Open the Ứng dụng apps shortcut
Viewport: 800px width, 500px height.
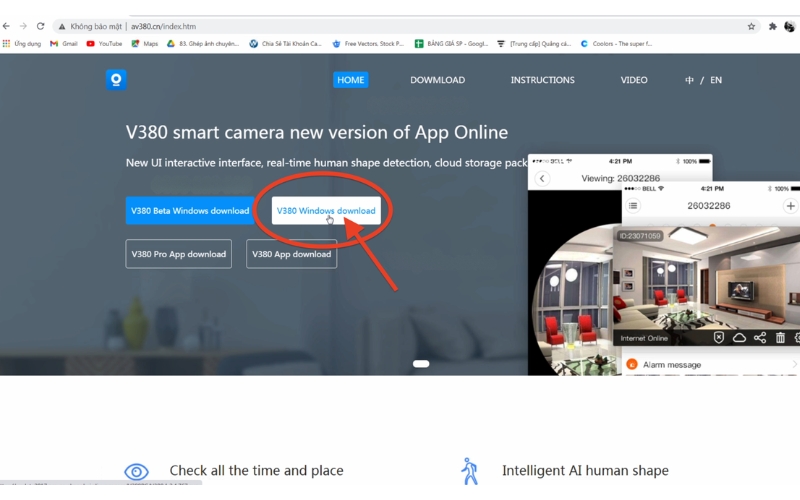coord(21,44)
